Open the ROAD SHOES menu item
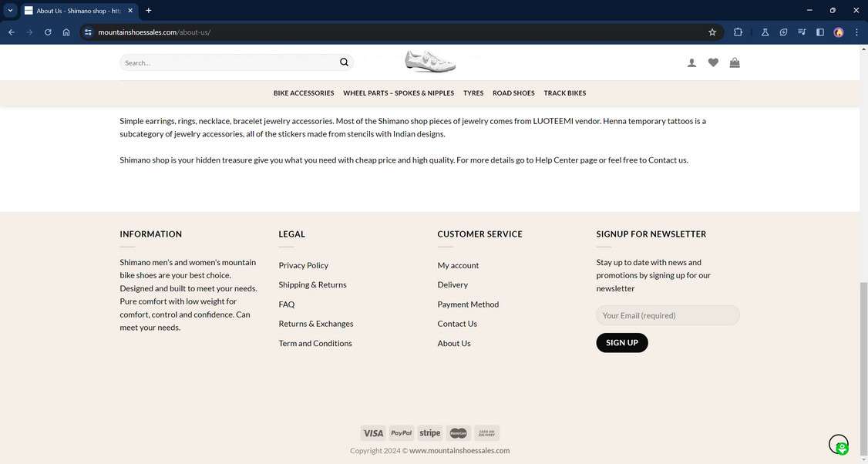 pyautogui.click(x=513, y=92)
